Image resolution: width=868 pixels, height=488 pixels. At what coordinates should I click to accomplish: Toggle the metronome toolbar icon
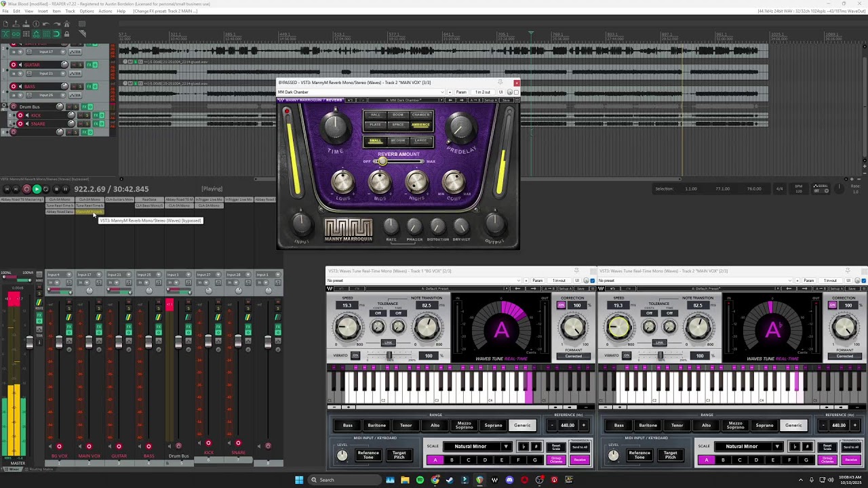66,24
